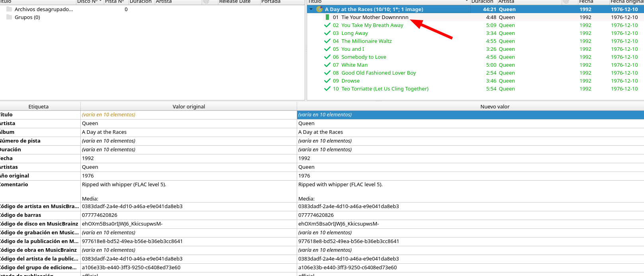Click the highlighted Título new value field

click(x=471, y=115)
